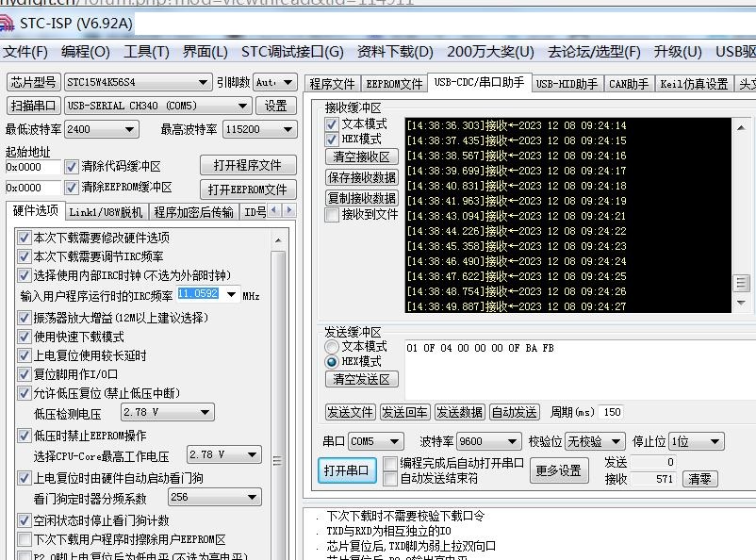Screen dimensions: 756x560
Task: Click receive buffer scrollbar up arrow
Action: pos(741,128)
